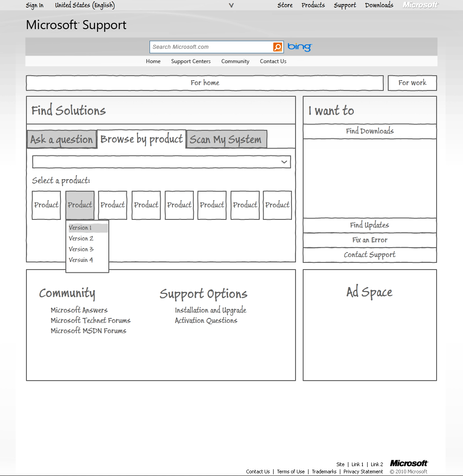Image resolution: width=463 pixels, height=476 pixels.
Task: Choose Versuin 4 from product menu
Action: tap(81, 260)
